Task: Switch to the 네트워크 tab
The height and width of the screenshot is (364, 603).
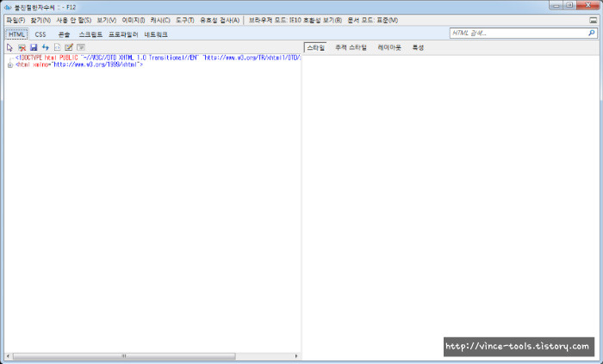Action: (156, 34)
